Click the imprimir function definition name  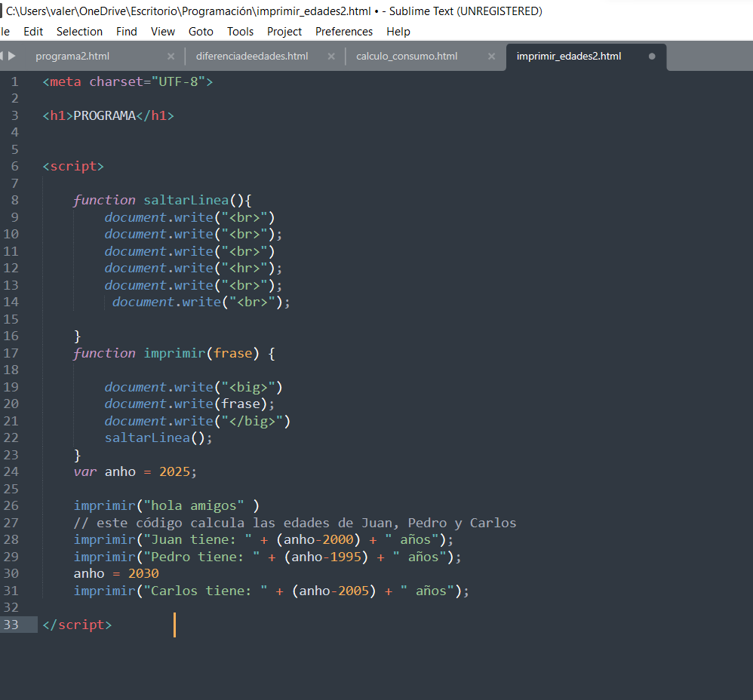click(175, 353)
